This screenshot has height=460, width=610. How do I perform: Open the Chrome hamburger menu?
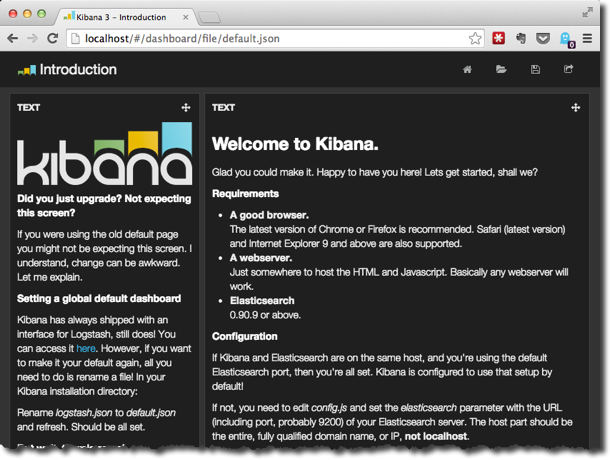pyautogui.click(x=587, y=38)
